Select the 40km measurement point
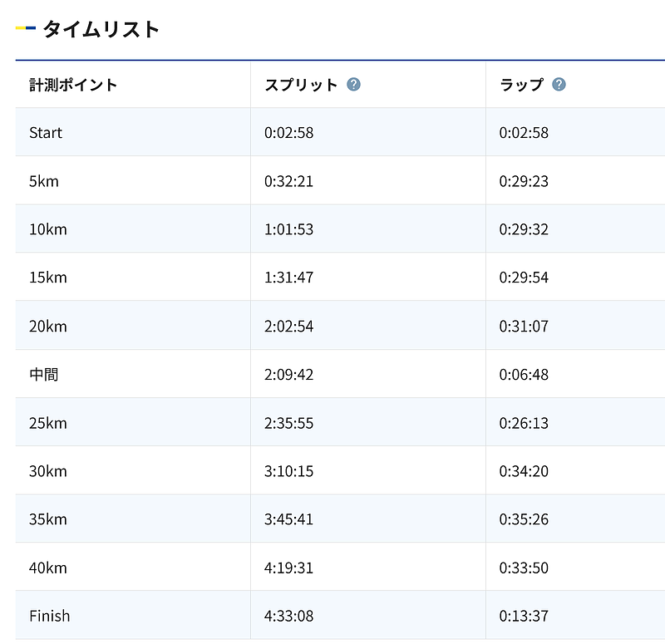 (x=47, y=568)
